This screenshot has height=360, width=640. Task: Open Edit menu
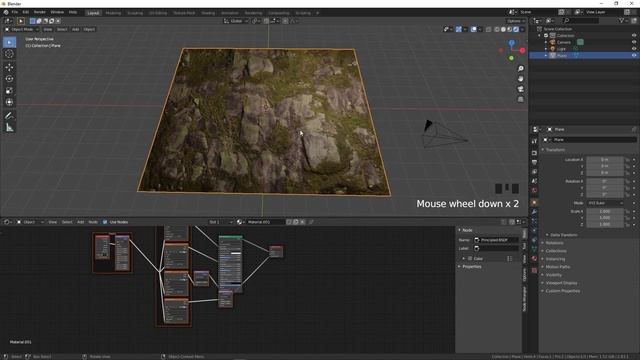tap(26, 12)
